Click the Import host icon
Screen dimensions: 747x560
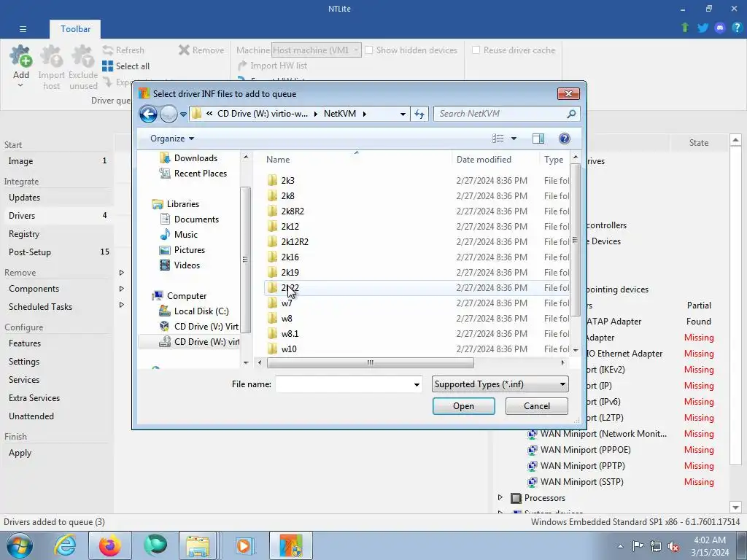51,57
